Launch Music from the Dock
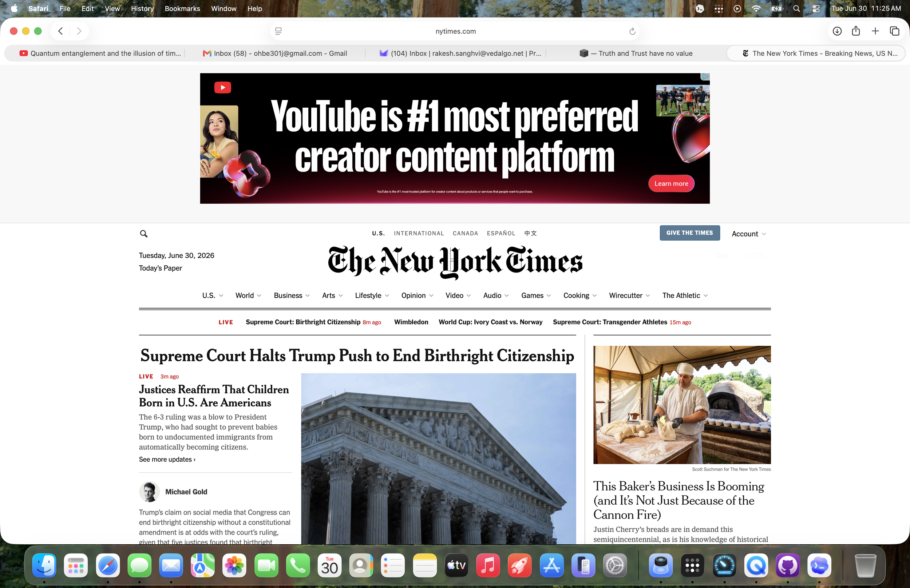 coord(488,565)
